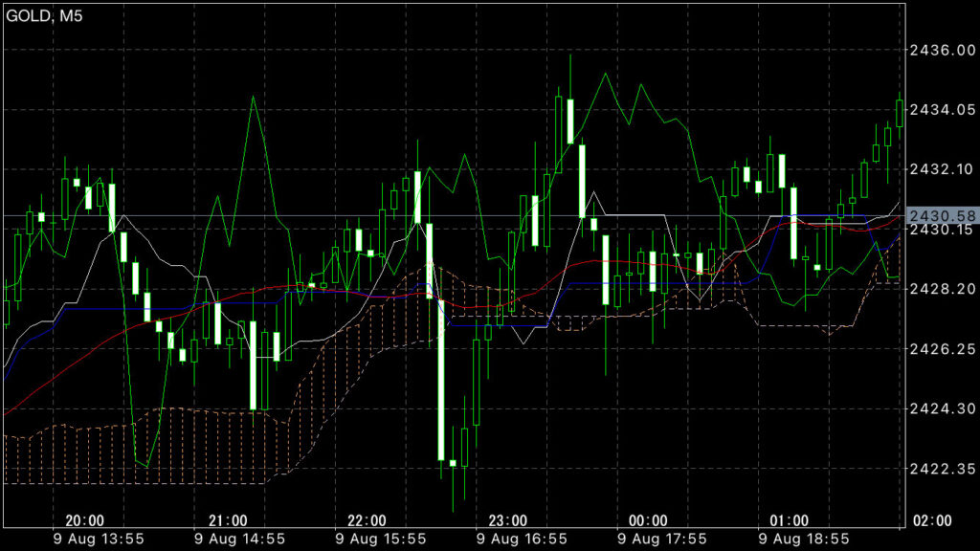Click the 23:00 time axis label
The height and width of the screenshot is (551, 980).
507,521
